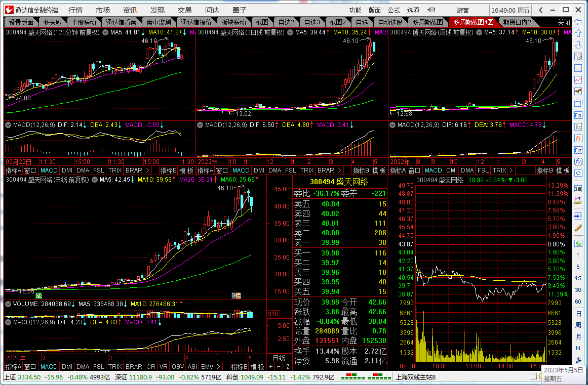Image resolution: width=588 pixels, height=385 pixels.
Task: Click the circle icon in right sidebar
Action: [x=578, y=174]
